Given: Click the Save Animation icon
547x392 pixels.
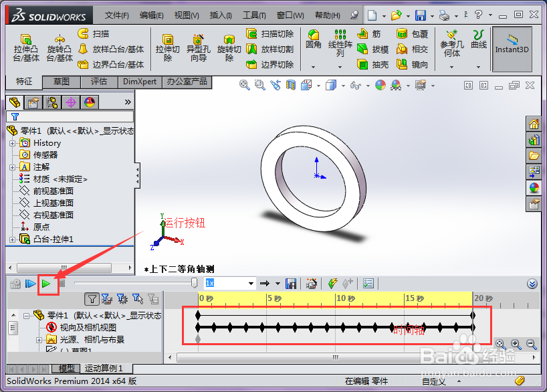Looking at the screenshot, I should point(291,284).
